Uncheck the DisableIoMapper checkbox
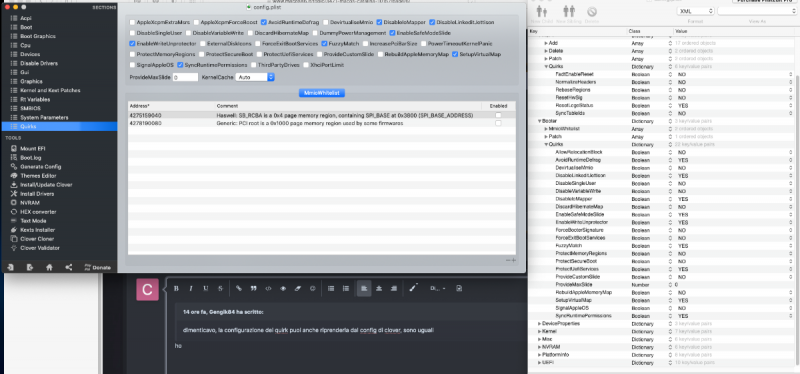The width and height of the screenshot is (800, 374). [x=380, y=22]
